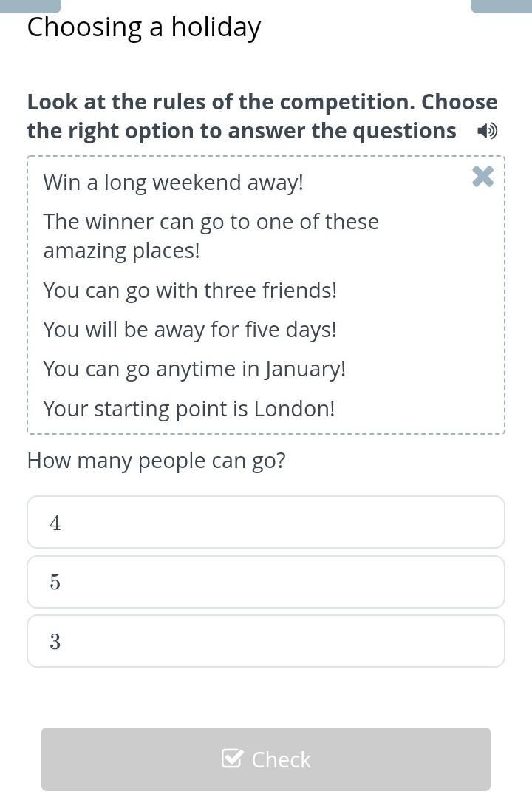Screen dimensions: 532x800
Task: Click the checkmark icon inside the Check button
Action: coord(233,758)
